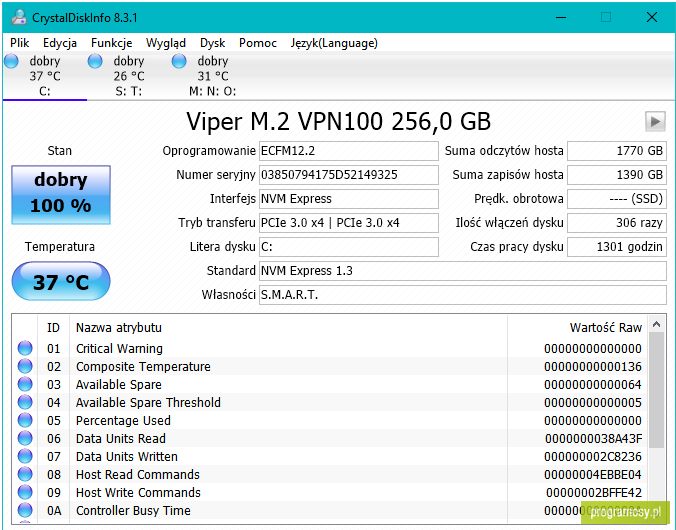Click status orb for Available Spare Threshold

pyautogui.click(x=25, y=402)
